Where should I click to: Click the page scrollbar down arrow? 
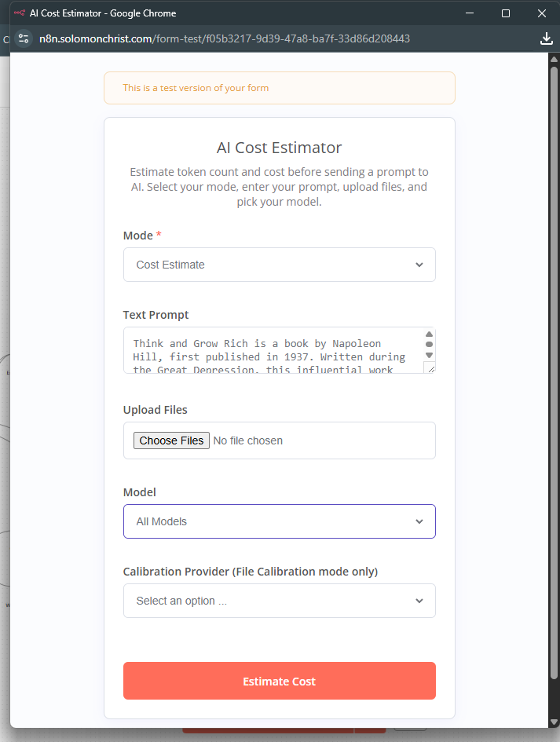tap(554, 720)
